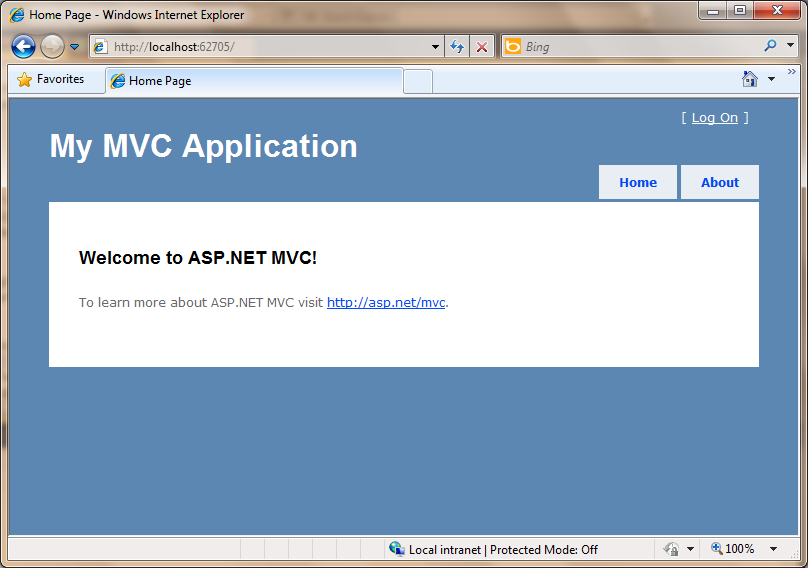Follow the http://asp.net/mvc link
This screenshot has width=808, height=568.
tap(386, 303)
